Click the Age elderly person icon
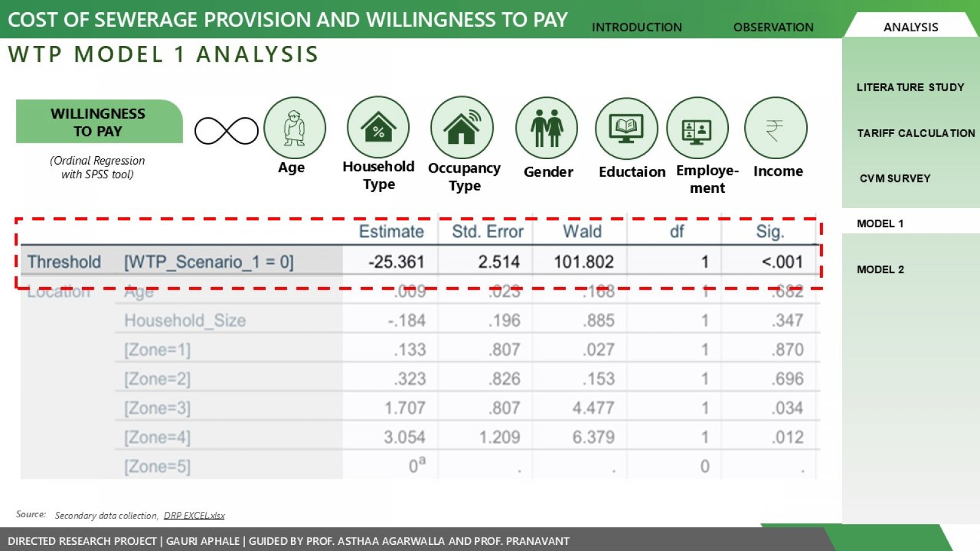Viewport: 980px width, 551px height. (x=295, y=128)
